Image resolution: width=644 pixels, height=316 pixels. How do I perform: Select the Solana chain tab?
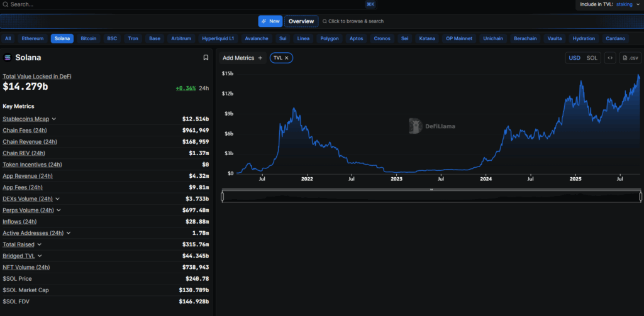(62, 38)
